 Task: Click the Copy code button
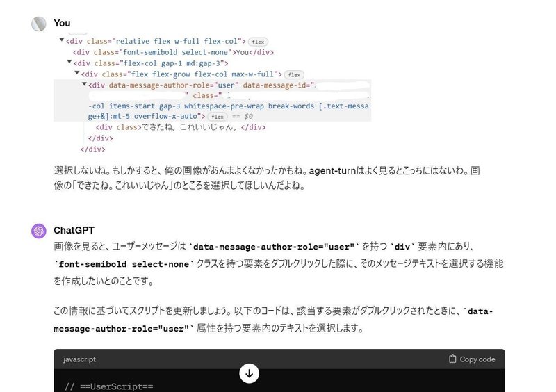tap(472, 359)
